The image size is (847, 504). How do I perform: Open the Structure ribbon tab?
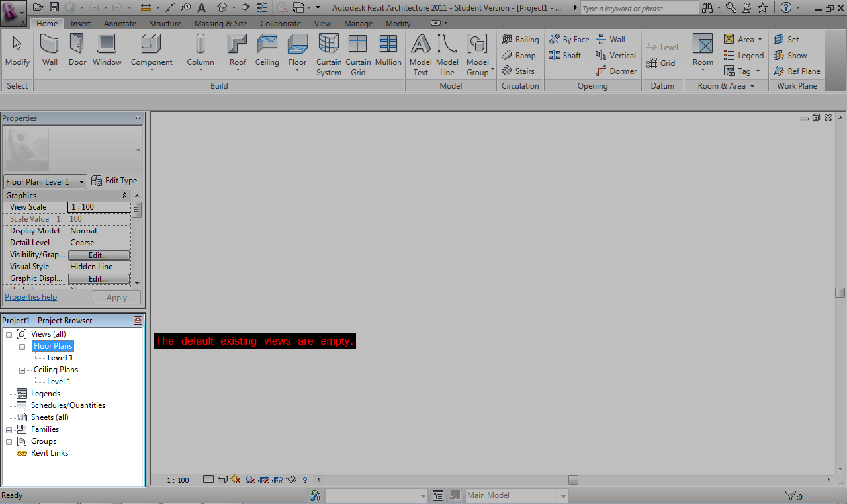click(x=165, y=23)
